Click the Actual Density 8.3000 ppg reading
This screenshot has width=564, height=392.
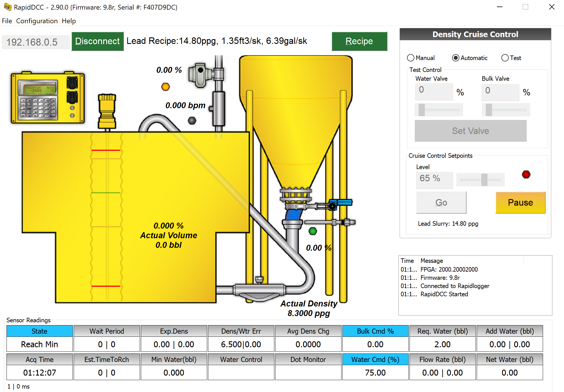tap(309, 308)
